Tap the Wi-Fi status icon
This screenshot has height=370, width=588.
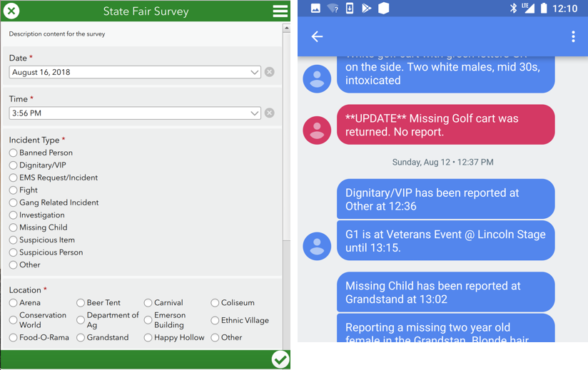click(x=333, y=9)
